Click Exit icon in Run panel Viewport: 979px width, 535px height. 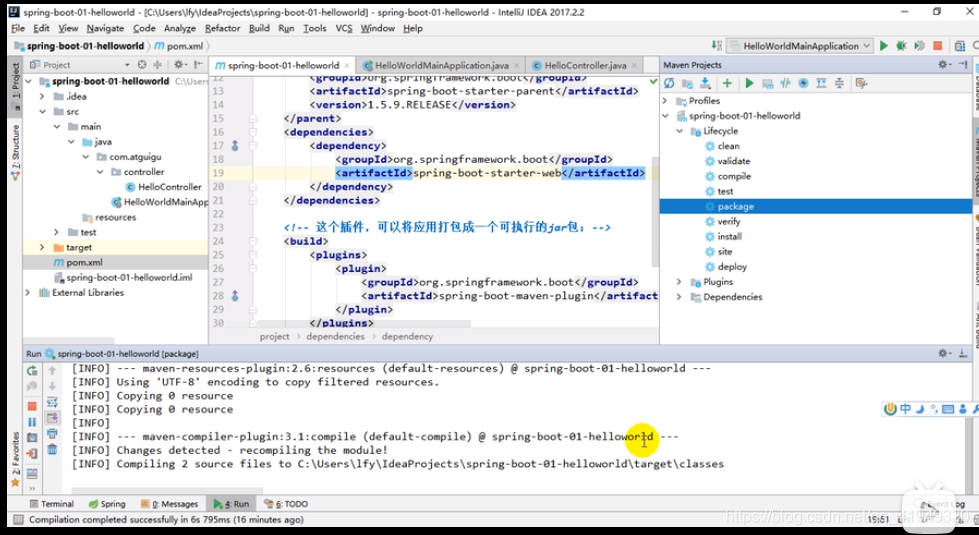pyautogui.click(x=32, y=454)
